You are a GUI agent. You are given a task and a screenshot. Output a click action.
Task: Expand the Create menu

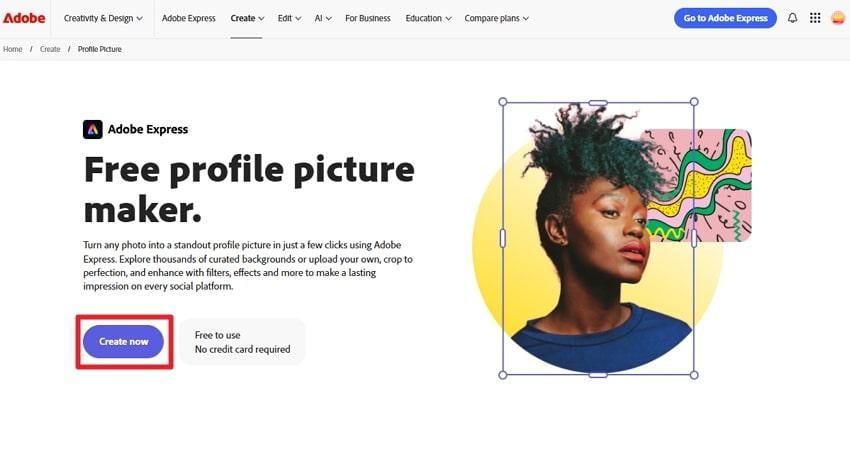pyautogui.click(x=247, y=18)
